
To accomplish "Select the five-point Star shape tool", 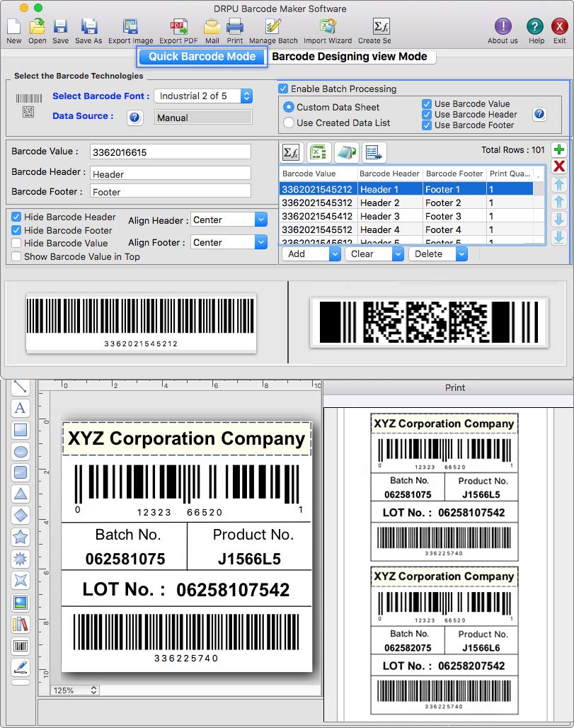I will pos(21,537).
